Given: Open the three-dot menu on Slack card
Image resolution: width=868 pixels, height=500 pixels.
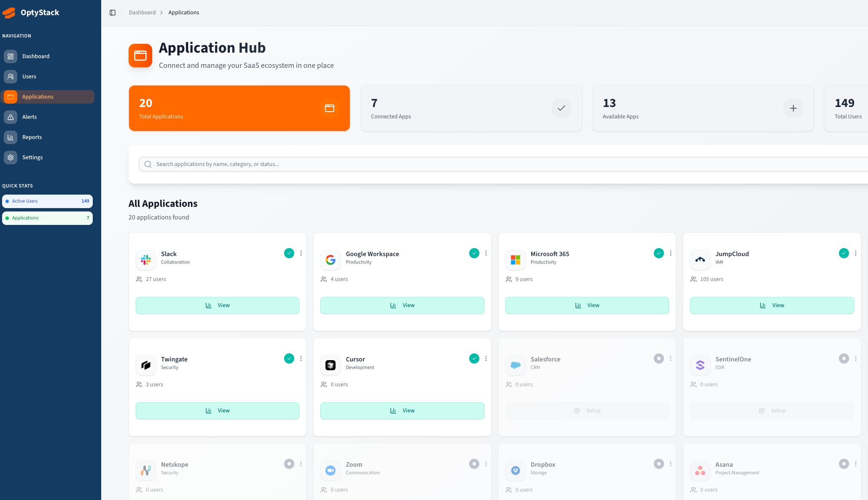Looking at the screenshot, I should [301, 253].
